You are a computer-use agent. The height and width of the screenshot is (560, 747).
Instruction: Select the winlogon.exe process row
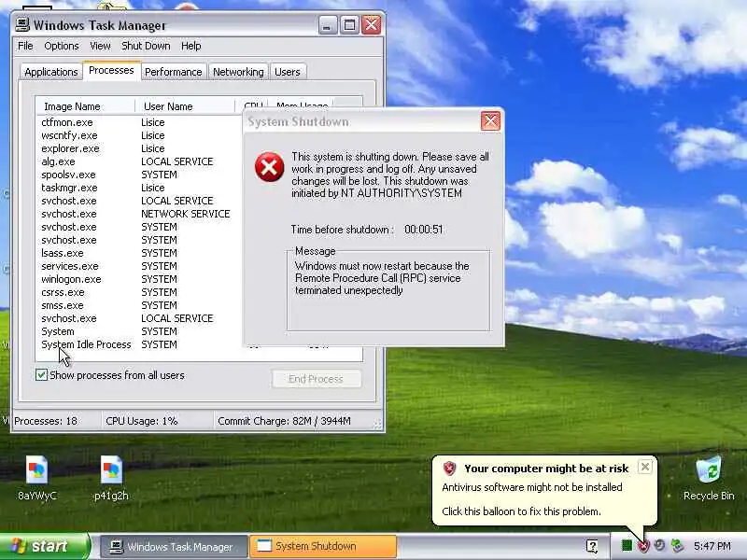(140, 279)
